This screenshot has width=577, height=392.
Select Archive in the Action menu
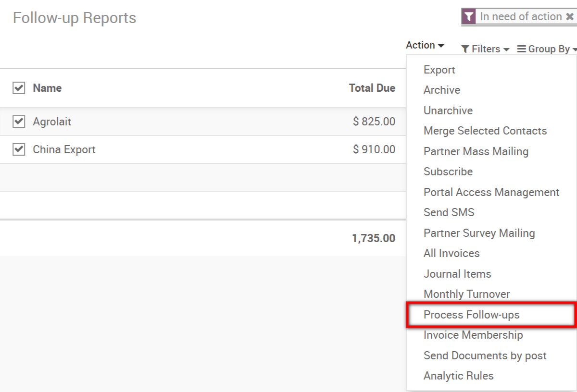[441, 90]
